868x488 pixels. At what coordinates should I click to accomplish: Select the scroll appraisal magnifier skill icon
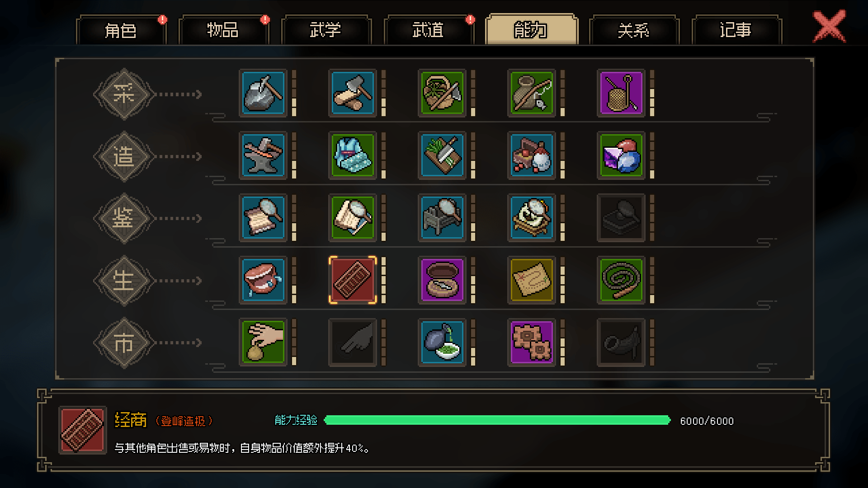click(x=263, y=218)
